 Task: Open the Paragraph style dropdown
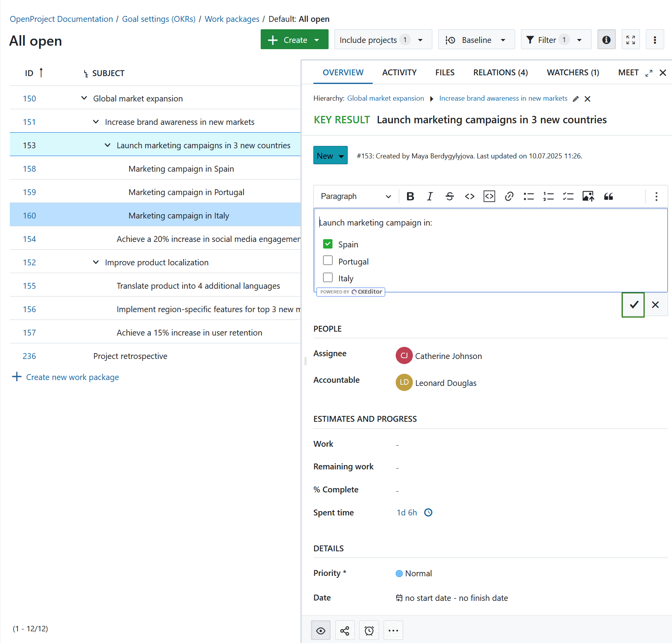[355, 196]
